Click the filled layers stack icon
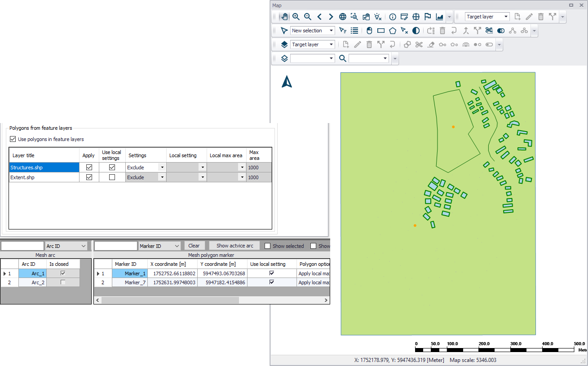The height and width of the screenshot is (366, 588). click(x=284, y=44)
